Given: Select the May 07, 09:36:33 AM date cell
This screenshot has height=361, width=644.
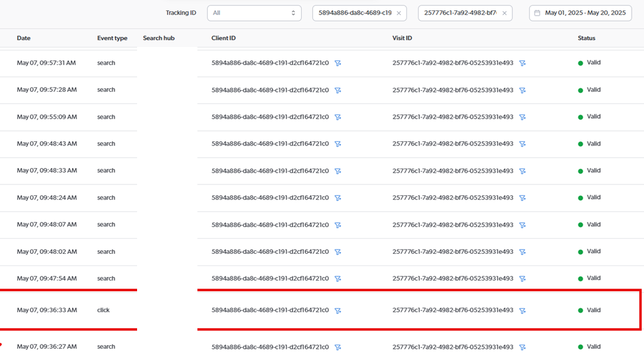Looking at the screenshot, I should point(47,310).
